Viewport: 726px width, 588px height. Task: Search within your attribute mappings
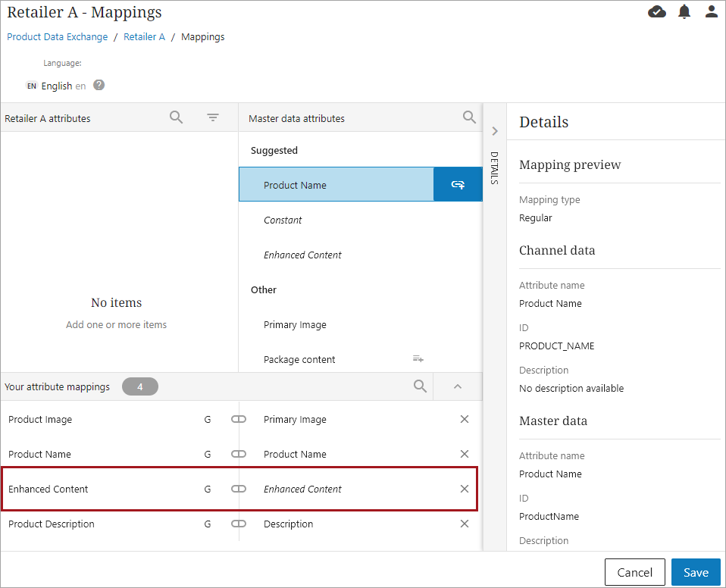[420, 386]
